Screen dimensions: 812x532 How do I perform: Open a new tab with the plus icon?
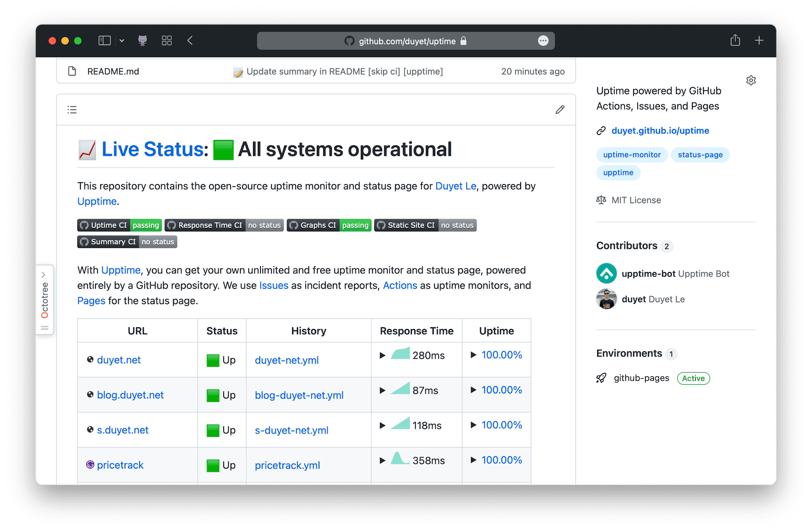point(759,40)
